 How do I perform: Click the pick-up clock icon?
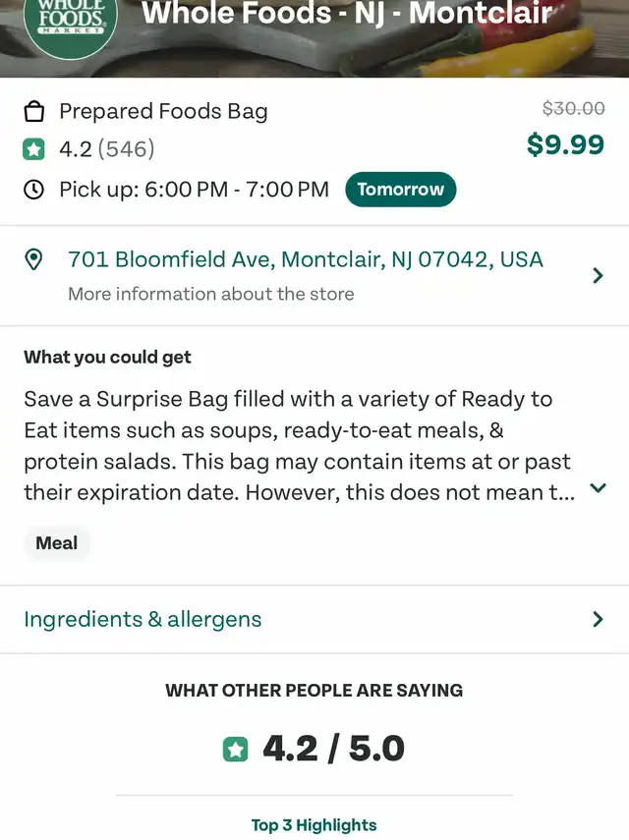pos(34,190)
